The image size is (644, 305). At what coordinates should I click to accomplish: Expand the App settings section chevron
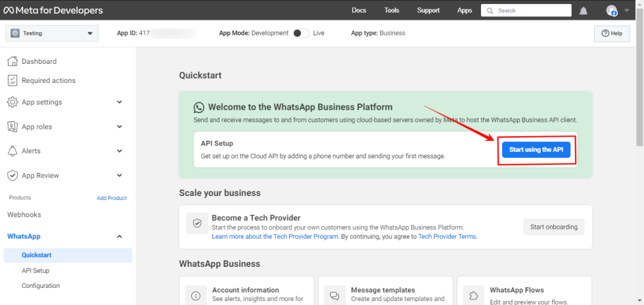click(x=119, y=102)
